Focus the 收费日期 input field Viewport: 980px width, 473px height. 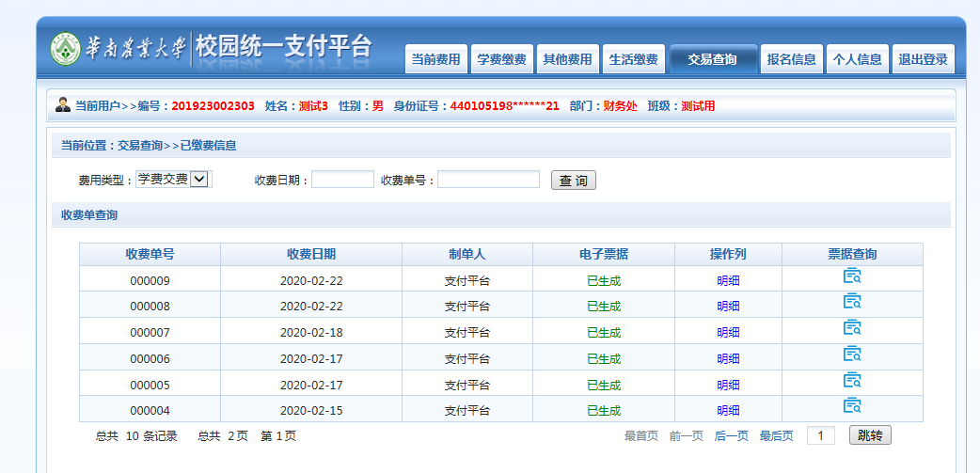click(x=342, y=180)
